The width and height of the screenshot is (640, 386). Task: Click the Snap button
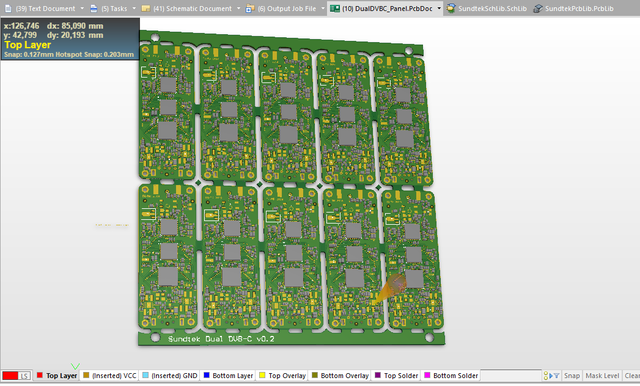(572, 375)
